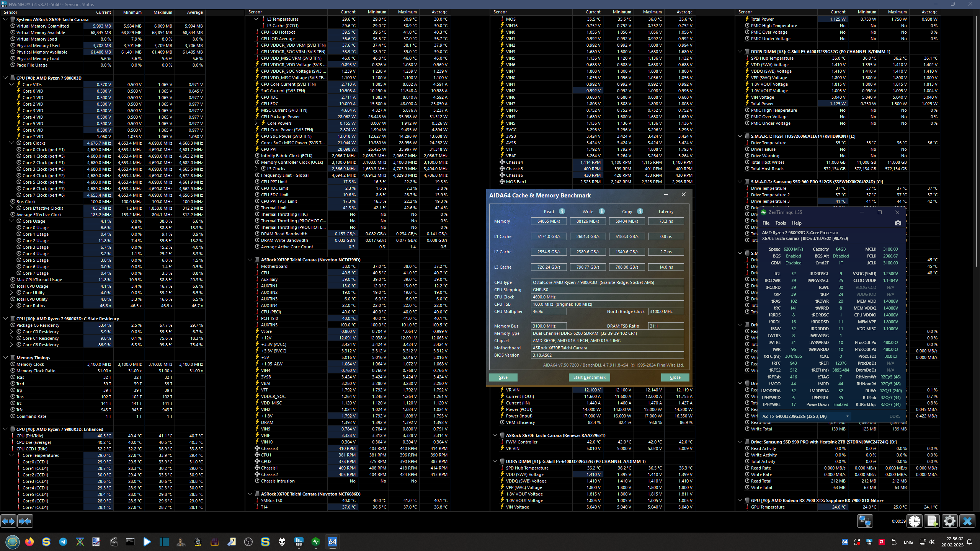Open HWiNFO settings gear icon
This screenshot has width=980, height=551.
[x=949, y=521]
